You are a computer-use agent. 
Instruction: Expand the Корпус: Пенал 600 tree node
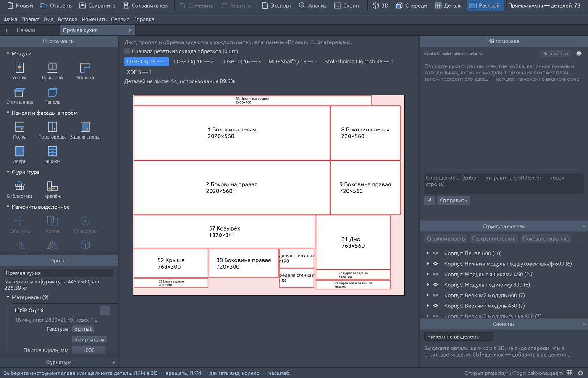pyautogui.click(x=428, y=253)
